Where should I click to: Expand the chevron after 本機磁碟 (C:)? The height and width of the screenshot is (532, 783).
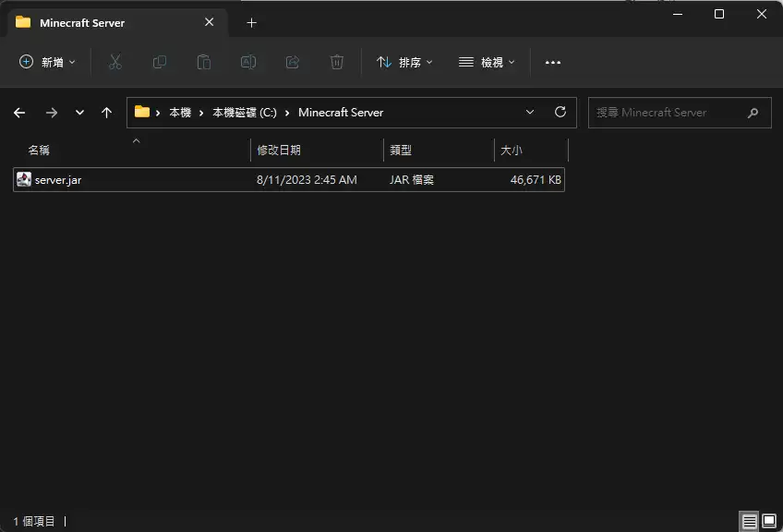[287, 113]
